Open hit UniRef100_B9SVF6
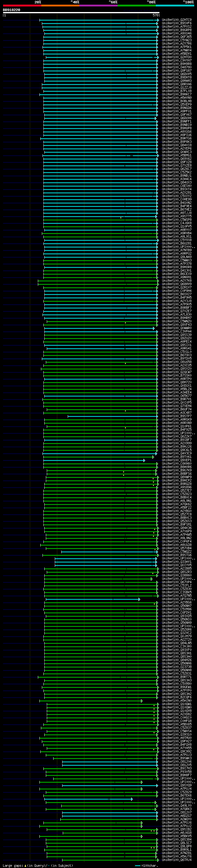This screenshot has height=868, width=197. [x=177, y=23]
